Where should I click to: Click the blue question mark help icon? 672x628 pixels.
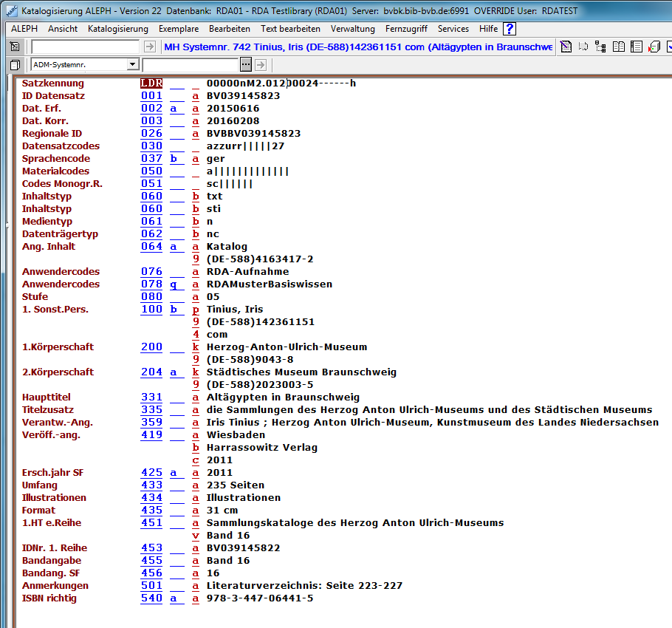[x=510, y=29]
